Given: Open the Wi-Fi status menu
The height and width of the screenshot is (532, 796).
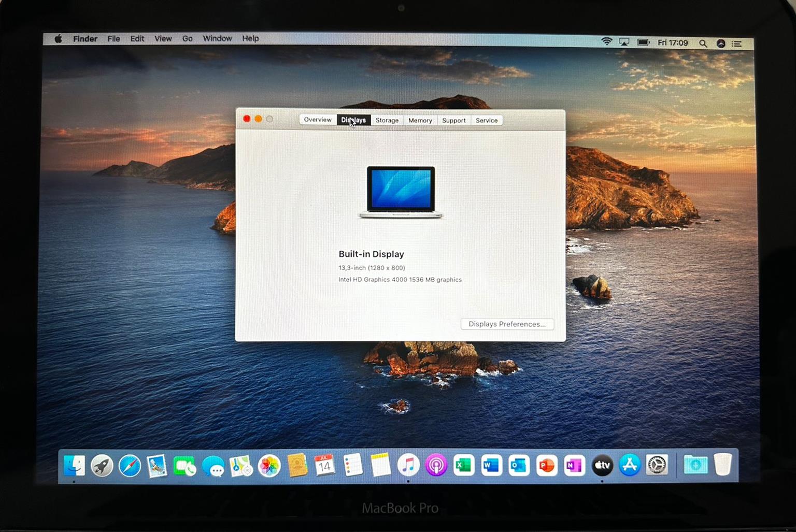Looking at the screenshot, I should 606,42.
